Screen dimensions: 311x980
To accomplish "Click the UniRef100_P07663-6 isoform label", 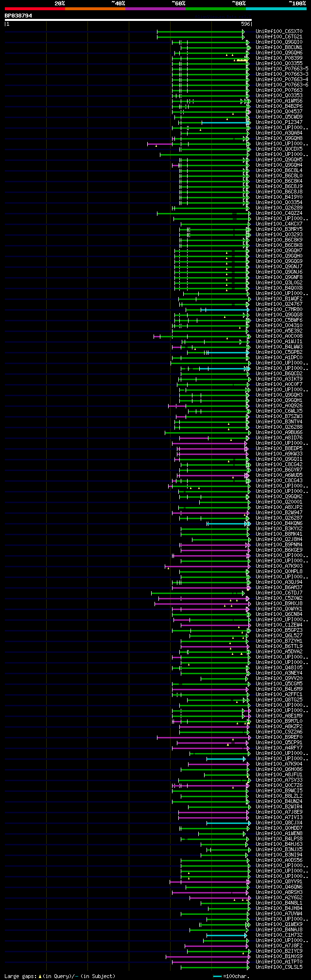I will (x=282, y=85).
